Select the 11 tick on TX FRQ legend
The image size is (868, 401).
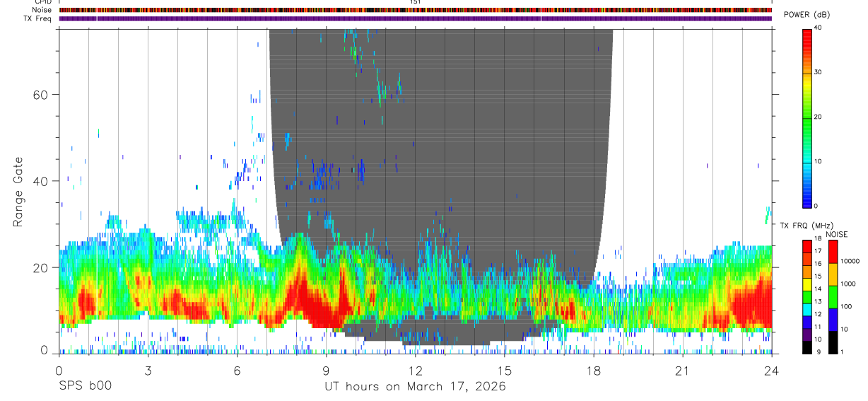tap(817, 327)
